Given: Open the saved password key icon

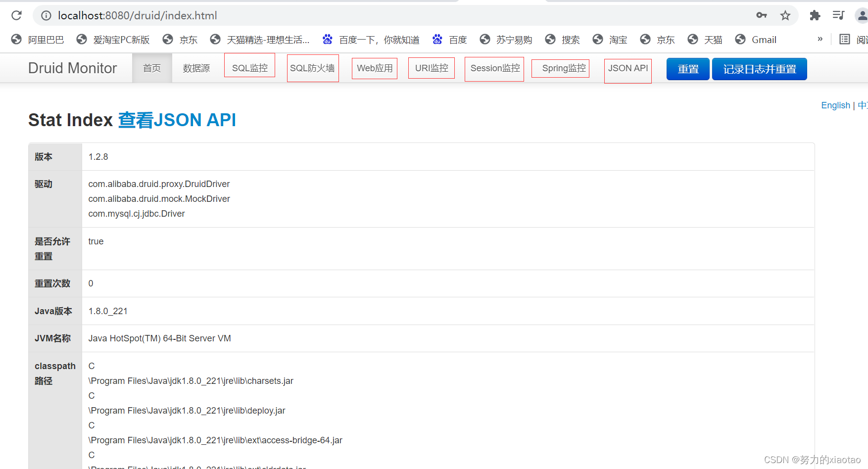Looking at the screenshot, I should [x=762, y=15].
